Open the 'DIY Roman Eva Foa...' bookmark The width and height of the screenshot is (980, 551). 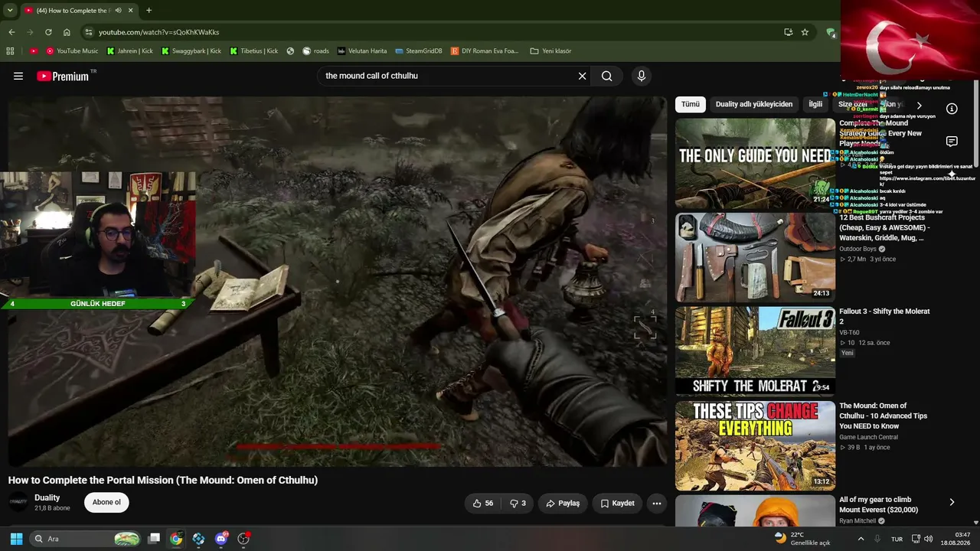point(484,51)
